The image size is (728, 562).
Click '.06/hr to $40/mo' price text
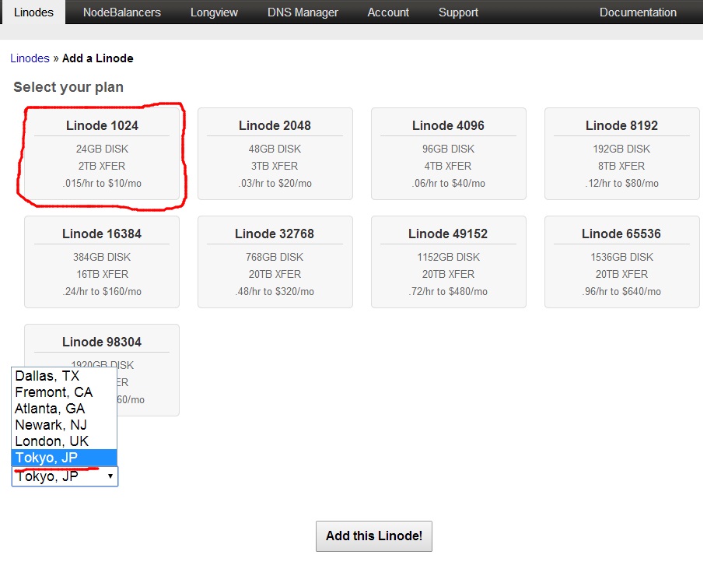448,184
